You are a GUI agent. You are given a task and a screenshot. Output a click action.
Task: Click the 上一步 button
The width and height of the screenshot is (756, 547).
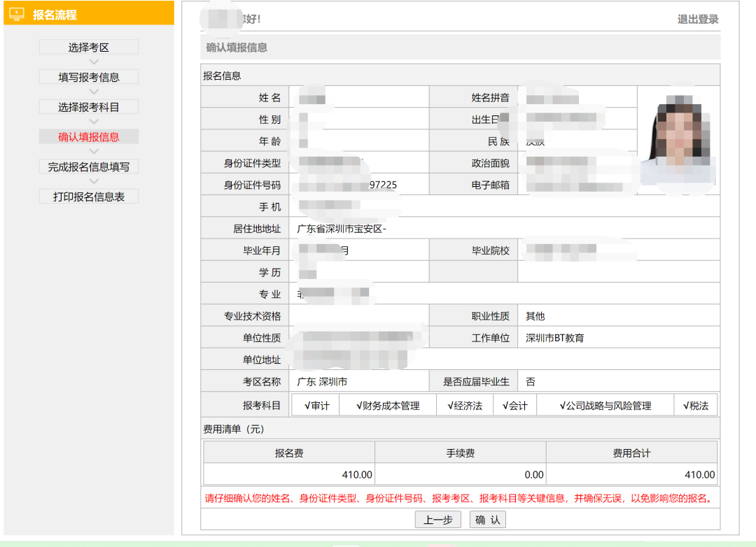[x=437, y=520]
